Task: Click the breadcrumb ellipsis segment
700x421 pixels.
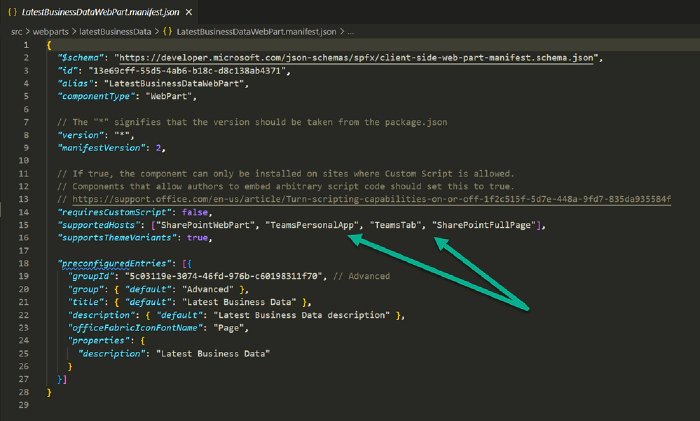Action: point(350,32)
